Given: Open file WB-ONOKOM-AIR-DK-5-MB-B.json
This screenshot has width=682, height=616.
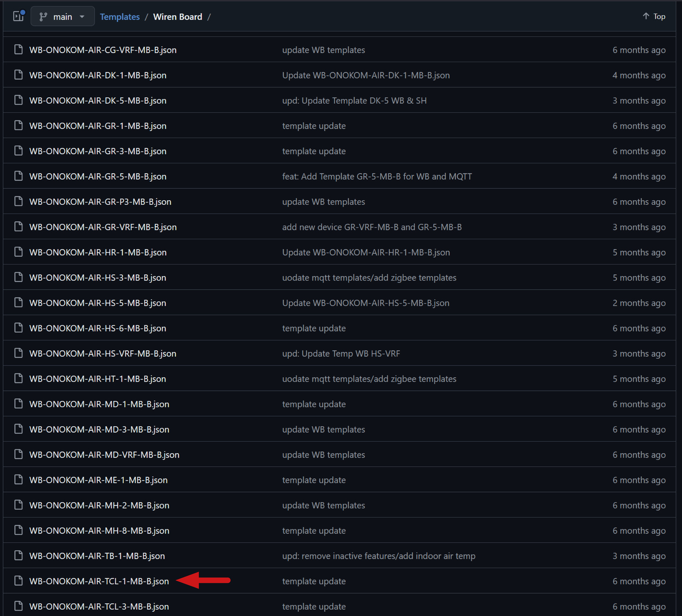Looking at the screenshot, I should (x=98, y=101).
